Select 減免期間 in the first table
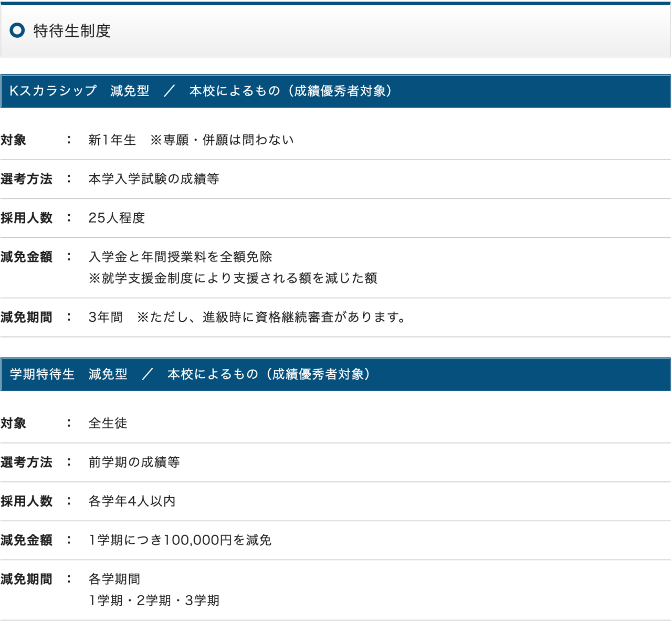Image resolution: width=672 pixels, height=621 pixels. (x=28, y=317)
